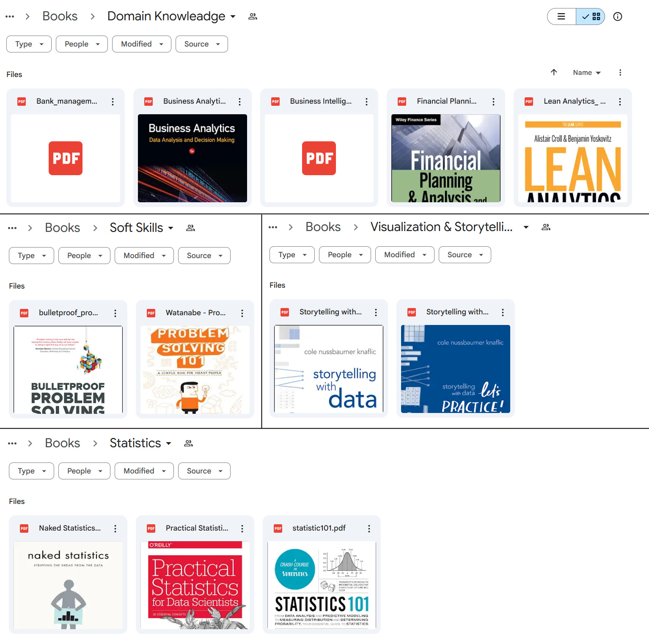Open more actions for Bank_managem file
The width and height of the screenshot is (649, 644).
click(113, 102)
